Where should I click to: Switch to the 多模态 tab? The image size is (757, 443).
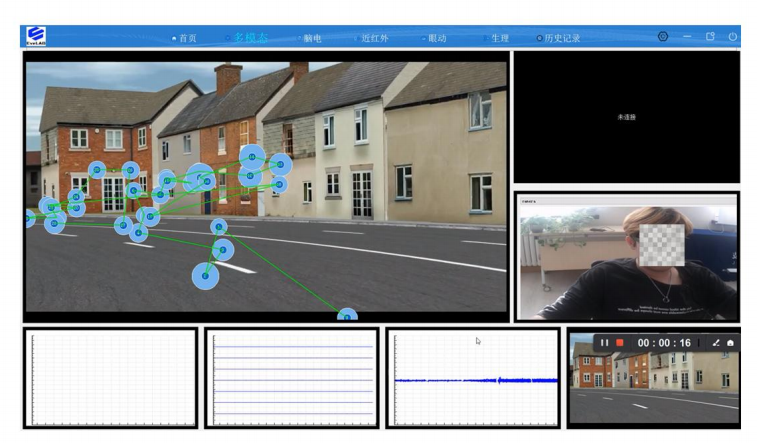point(247,38)
